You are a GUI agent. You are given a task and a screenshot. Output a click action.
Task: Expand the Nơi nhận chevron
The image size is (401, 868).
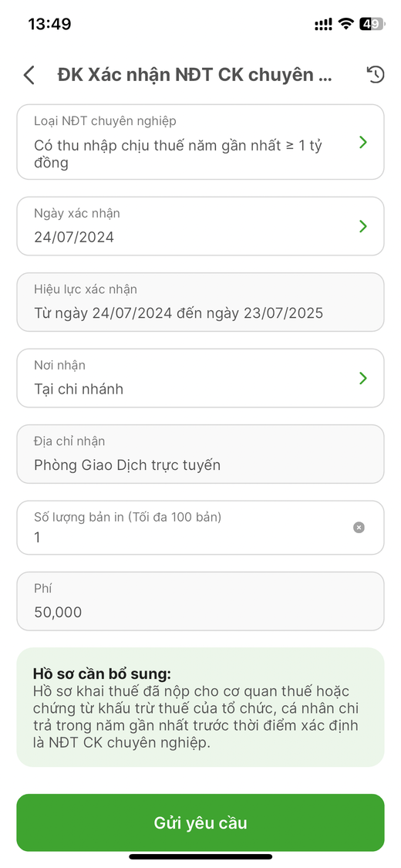pyautogui.click(x=363, y=378)
